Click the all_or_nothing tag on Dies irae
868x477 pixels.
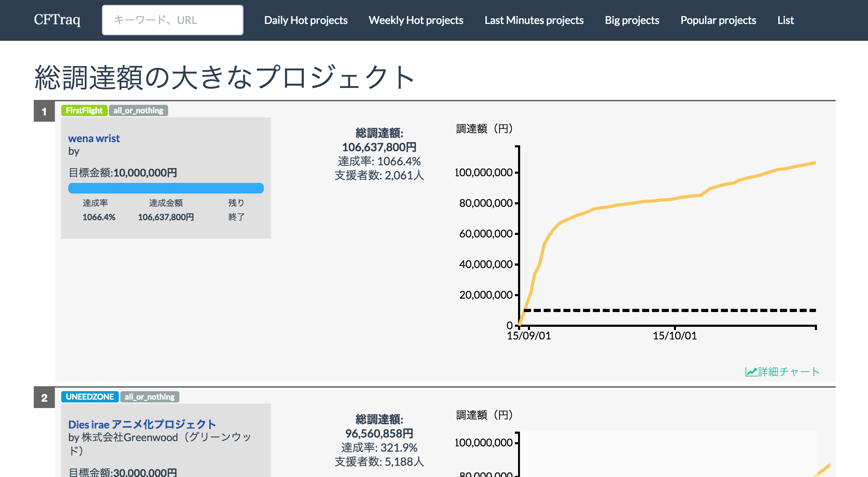(x=149, y=397)
